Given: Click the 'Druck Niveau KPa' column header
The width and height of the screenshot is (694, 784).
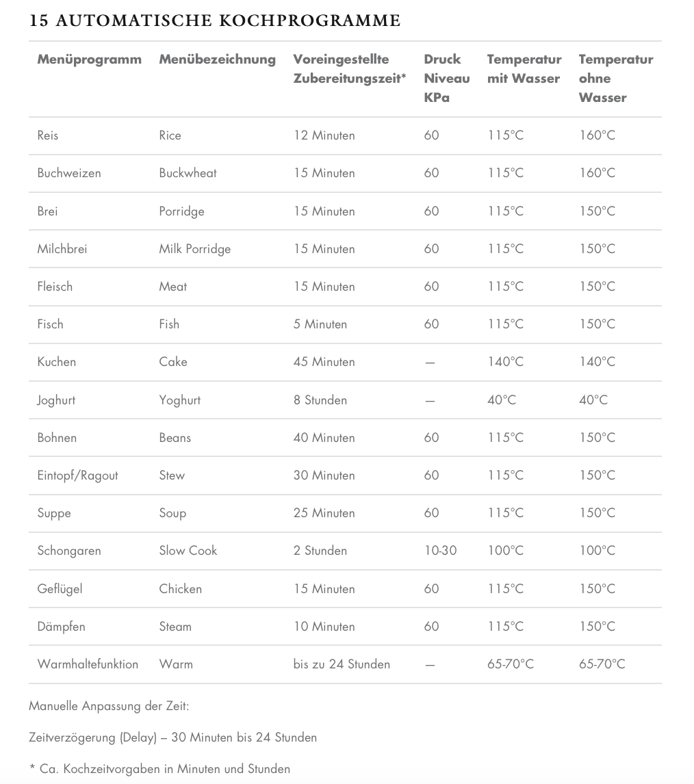Looking at the screenshot, I should pyautogui.click(x=446, y=78).
